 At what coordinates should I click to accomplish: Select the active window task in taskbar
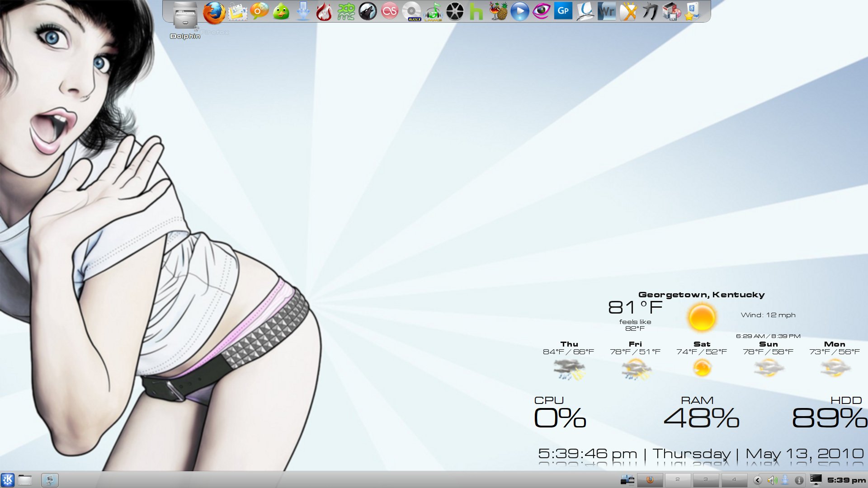point(50,480)
